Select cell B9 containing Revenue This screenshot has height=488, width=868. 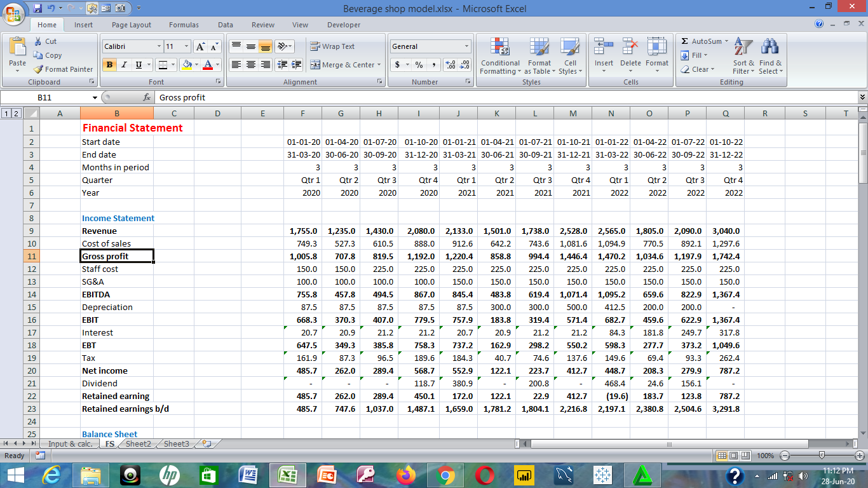(117, 231)
